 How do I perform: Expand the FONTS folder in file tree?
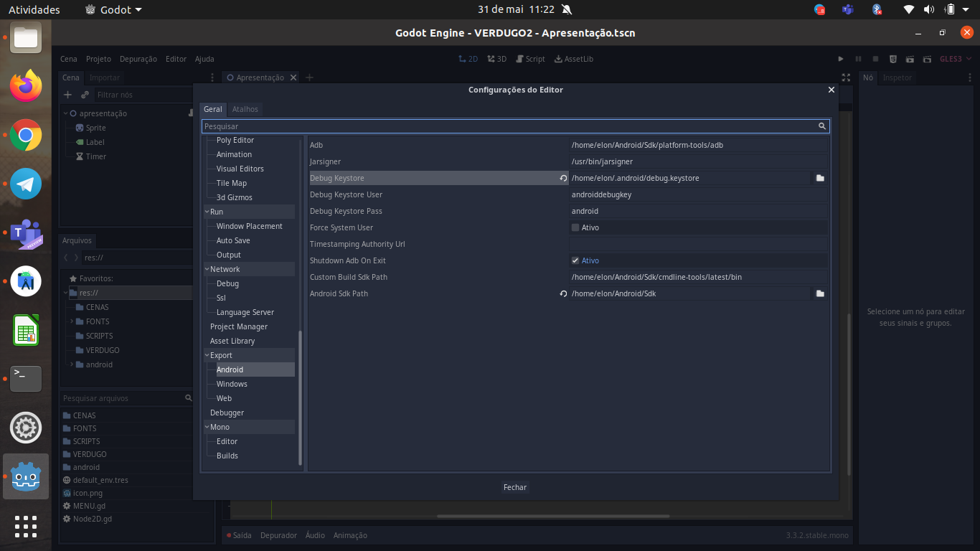coord(72,321)
